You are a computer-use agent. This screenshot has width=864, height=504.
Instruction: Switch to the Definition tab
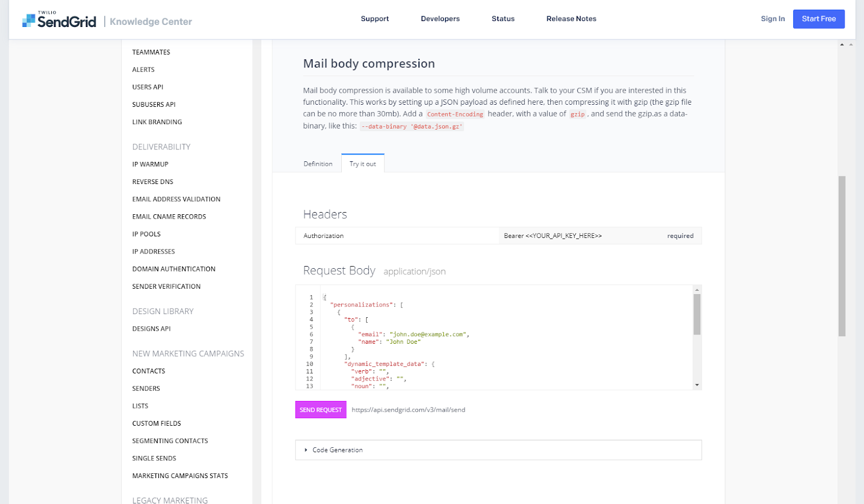click(318, 164)
